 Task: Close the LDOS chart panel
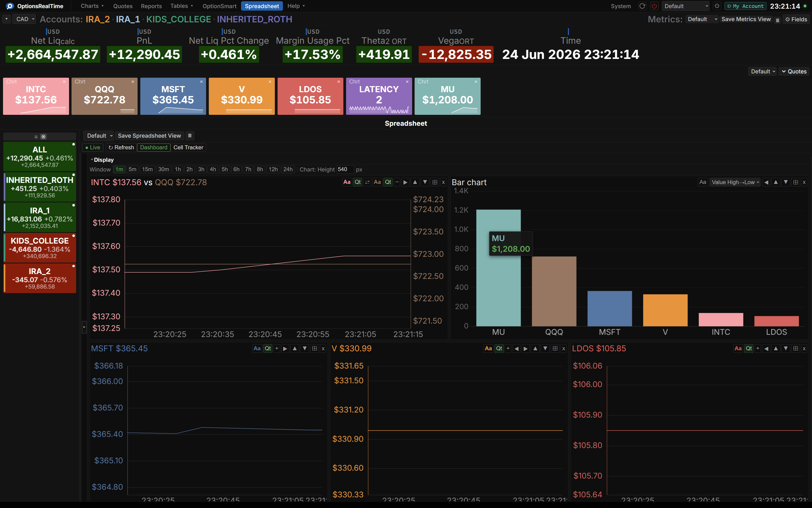(804, 348)
